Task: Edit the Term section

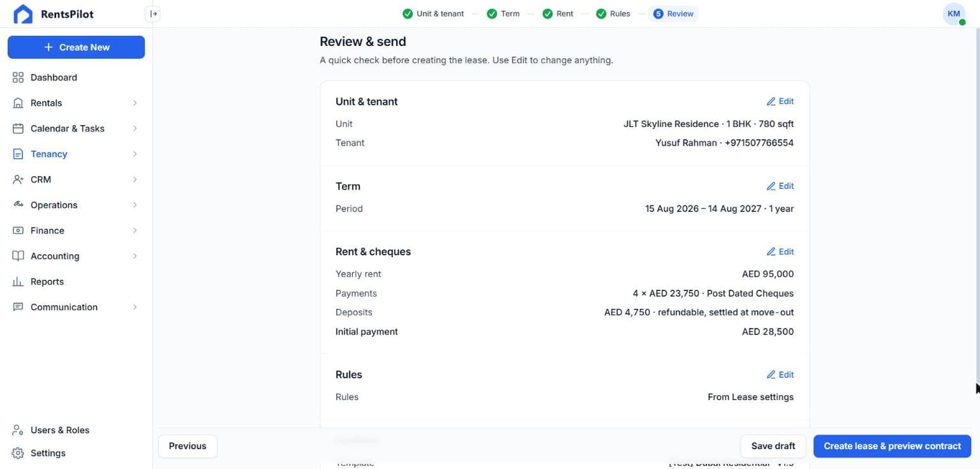Action: [x=780, y=186]
